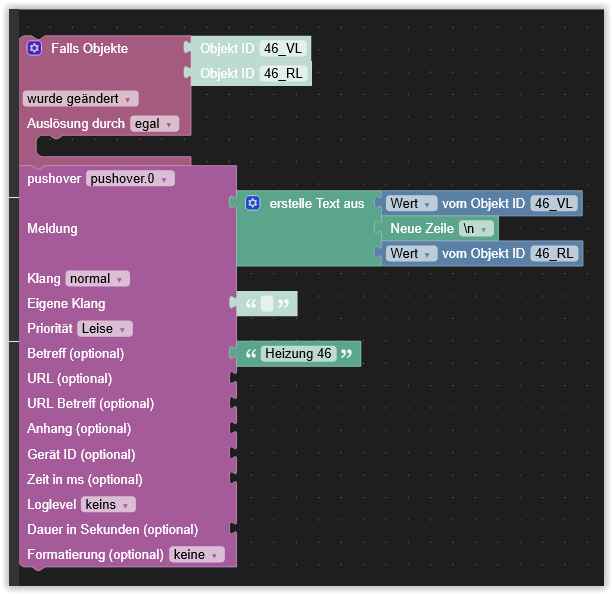The height and width of the screenshot is (594, 612).
Task: Click the Zeit in ms (optional) label
Action: 85,479
